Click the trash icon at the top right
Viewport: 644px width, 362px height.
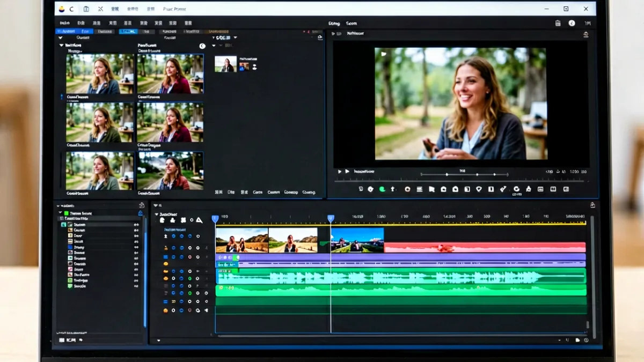[558, 23]
